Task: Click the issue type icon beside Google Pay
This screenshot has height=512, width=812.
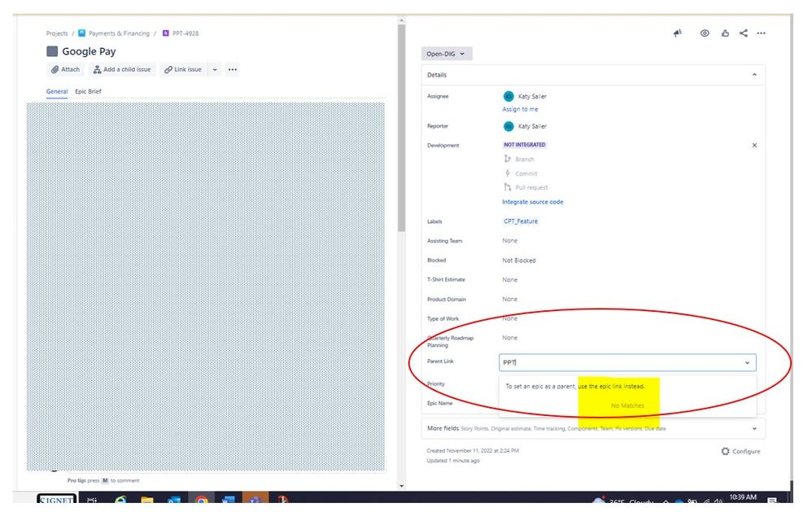Action: click(52, 51)
